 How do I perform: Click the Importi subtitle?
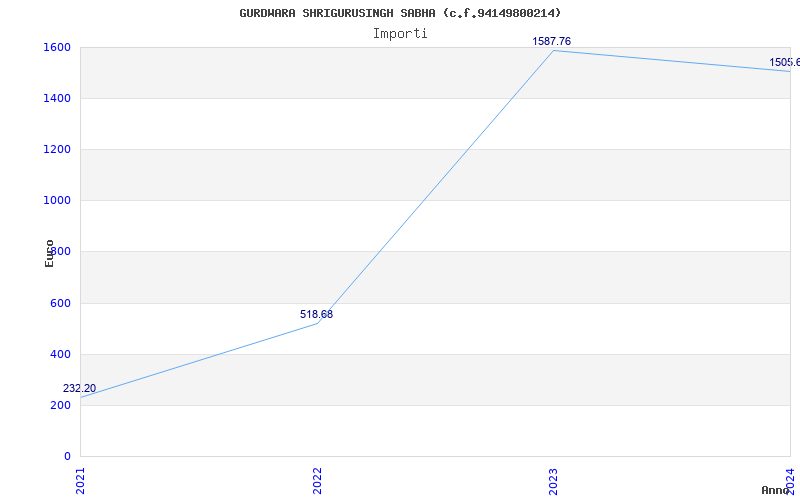[399, 34]
